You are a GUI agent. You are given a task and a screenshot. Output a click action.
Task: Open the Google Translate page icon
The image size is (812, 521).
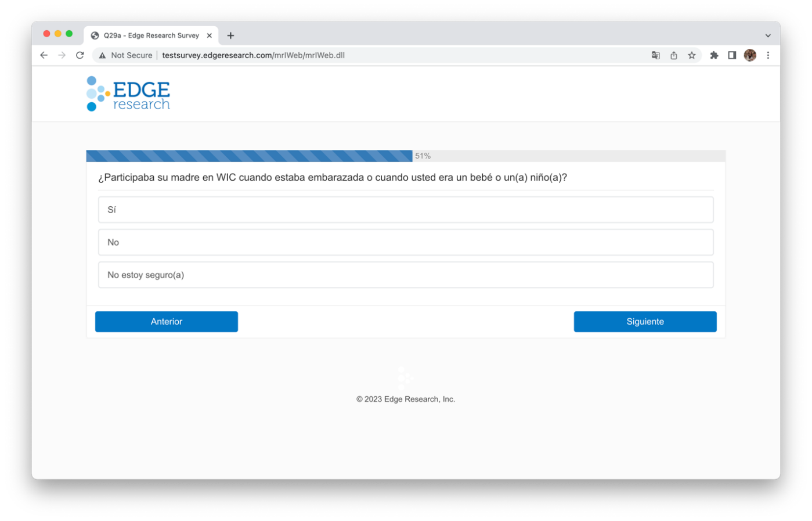click(656, 55)
